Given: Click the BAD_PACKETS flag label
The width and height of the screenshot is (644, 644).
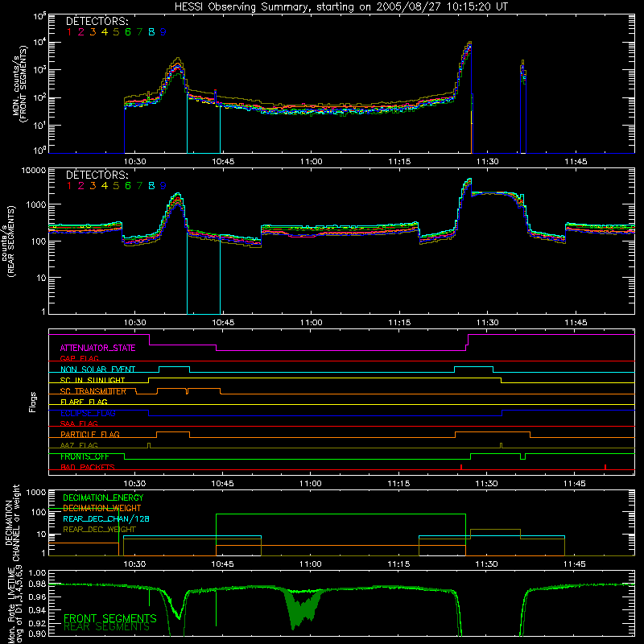Looking at the screenshot, I should coord(88,467).
